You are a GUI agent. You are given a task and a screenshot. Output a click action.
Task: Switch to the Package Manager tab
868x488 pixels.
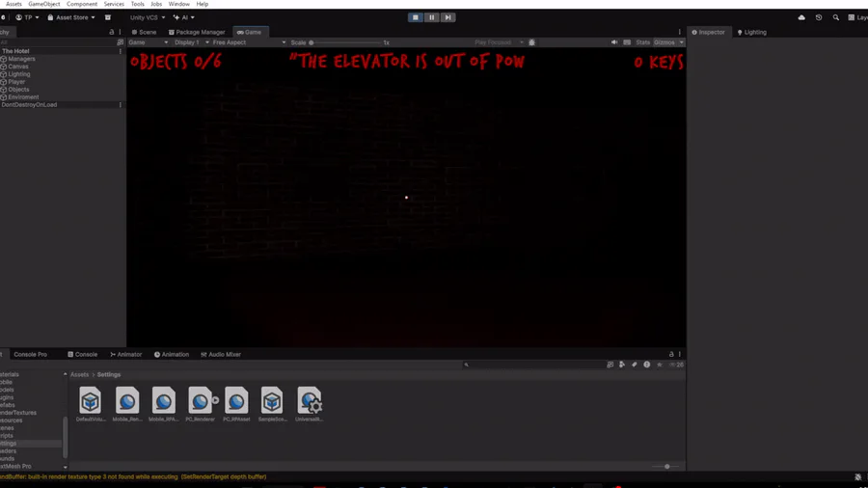[x=197, y=32]
